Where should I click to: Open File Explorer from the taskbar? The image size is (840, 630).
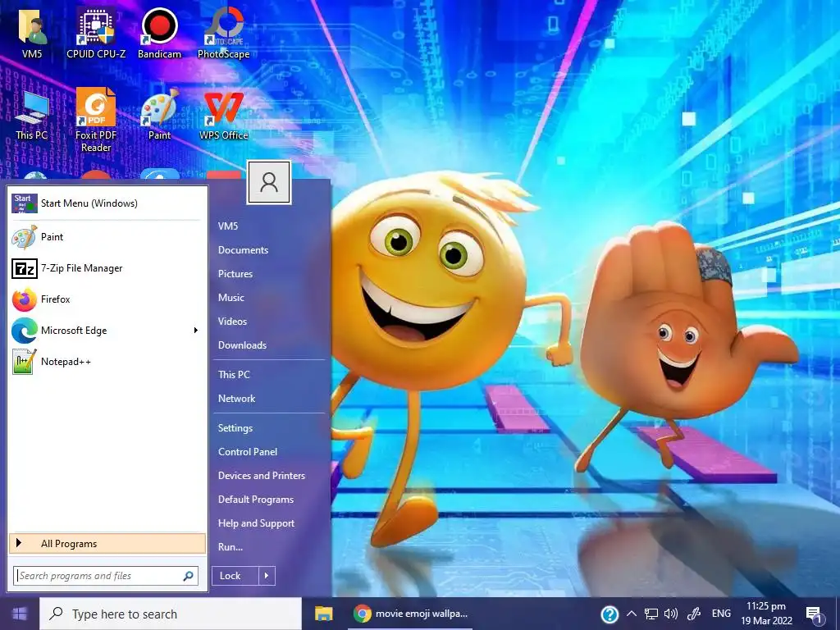(323, 614)
